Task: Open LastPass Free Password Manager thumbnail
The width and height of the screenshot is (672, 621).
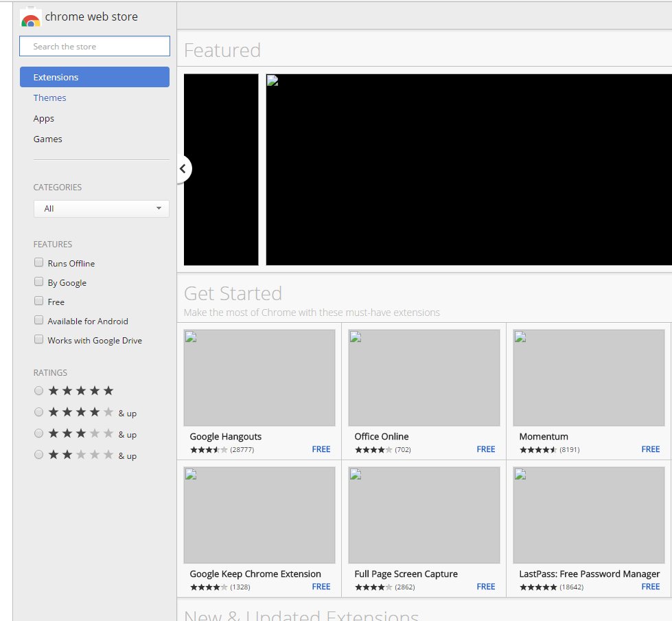Action: pos(589,515)
